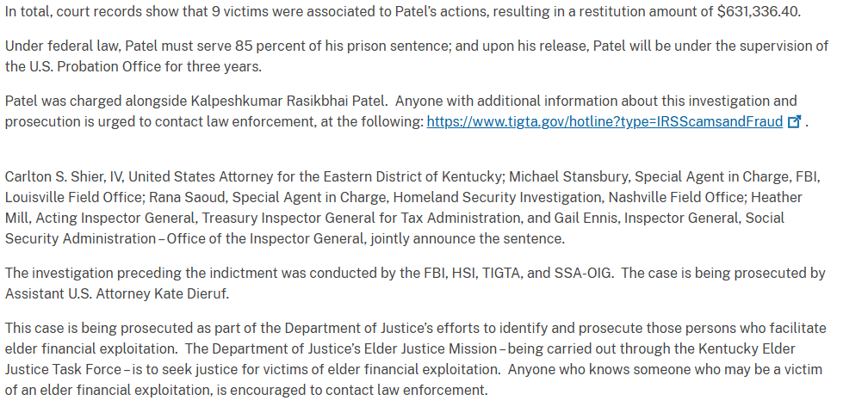Click the name Michael Stansbury
Image resolution: width=868 pixels, height=419 pixels.
[x=568, y=177]
